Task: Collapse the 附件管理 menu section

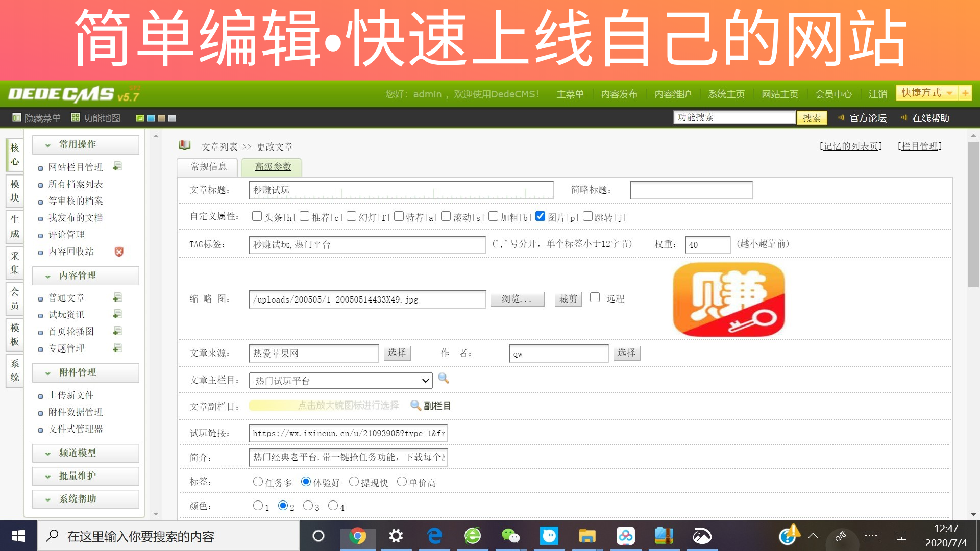Action: click(86, 372)
